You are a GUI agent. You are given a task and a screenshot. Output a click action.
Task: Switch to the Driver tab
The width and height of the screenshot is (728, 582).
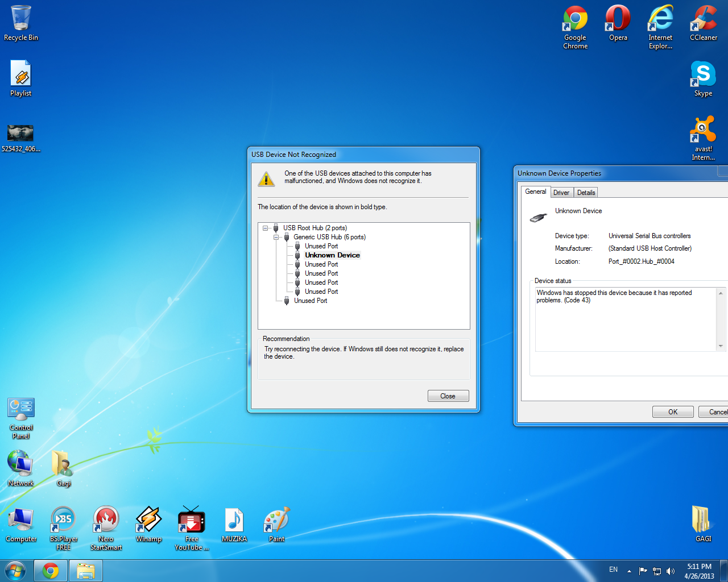coord(561,193)
